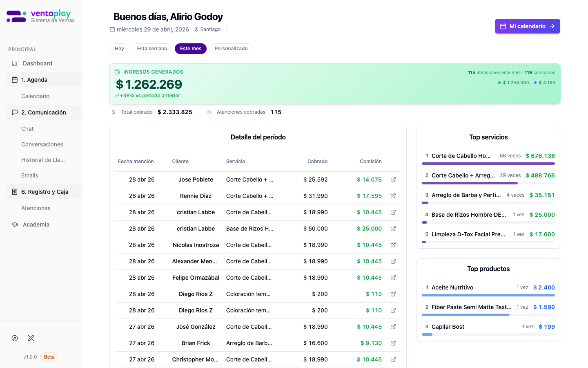Click the Mi calendario button
Image resolution: width=588 pixels, height=368 pixels.
[x=527, y=26]
